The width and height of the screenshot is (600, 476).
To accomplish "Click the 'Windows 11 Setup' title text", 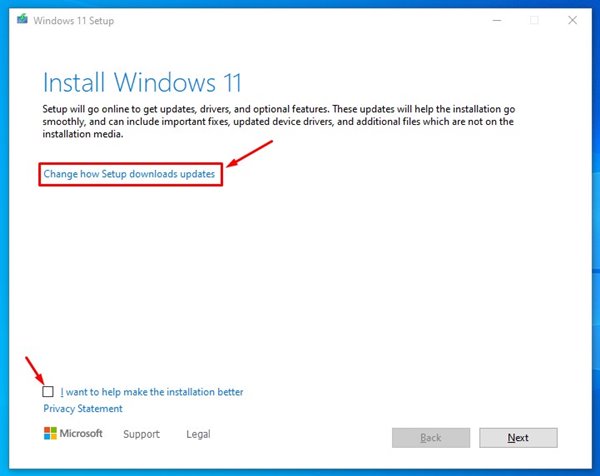I will point(73,21).
